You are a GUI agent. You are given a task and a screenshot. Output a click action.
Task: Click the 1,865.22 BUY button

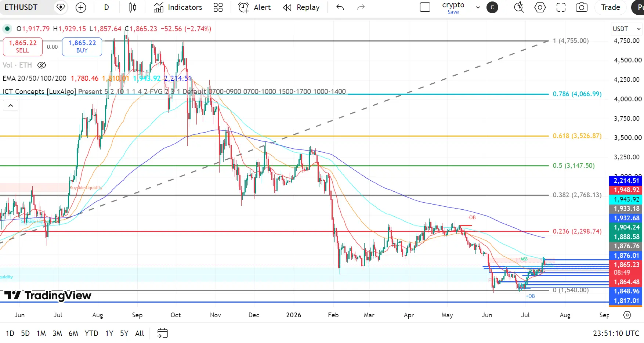click(82, 47)
